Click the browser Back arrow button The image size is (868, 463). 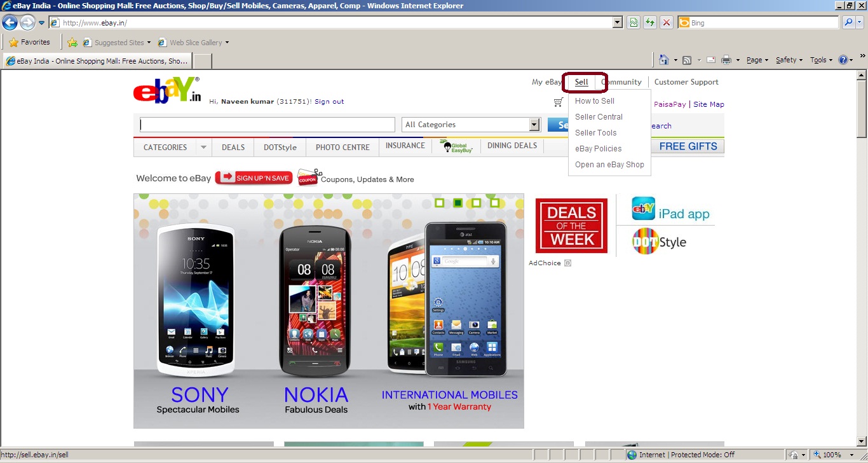point(10,23)
